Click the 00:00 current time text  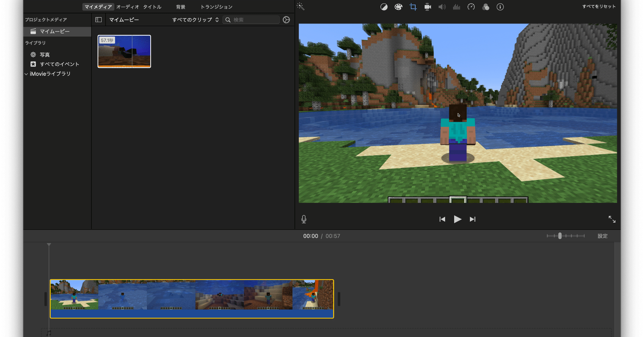(x=311, y=236)
